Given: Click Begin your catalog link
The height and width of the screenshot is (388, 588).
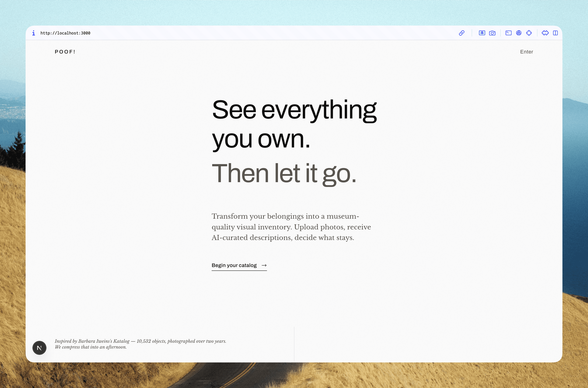Looking at the screenshot, I should [234, 265].
